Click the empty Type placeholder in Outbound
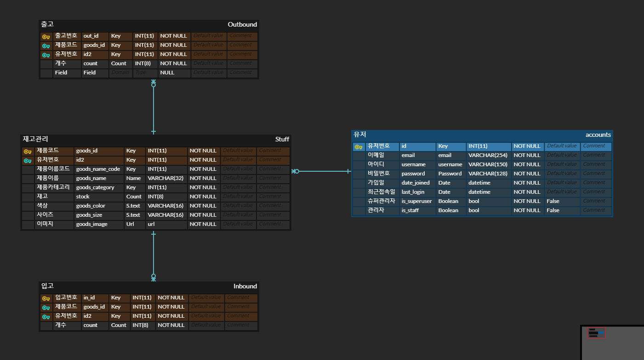Image resolution: width=644 pixels, height=360 pixels. (x=145, y=73)
